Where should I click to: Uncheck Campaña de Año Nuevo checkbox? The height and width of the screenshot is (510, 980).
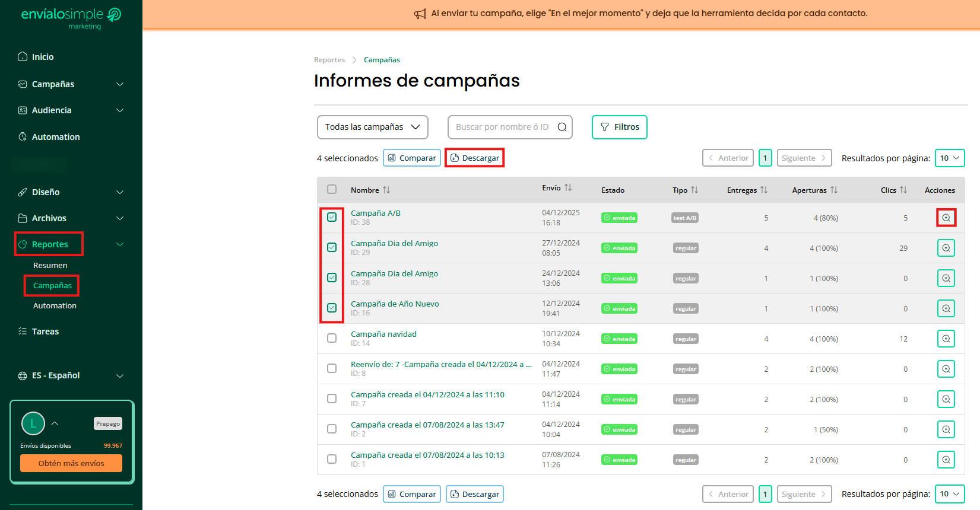[x=332, y=308]
